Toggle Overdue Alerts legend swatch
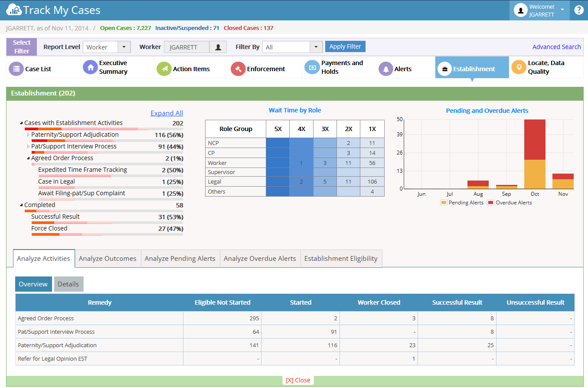The width and height of the screenshot is (588, 388). 490,203
